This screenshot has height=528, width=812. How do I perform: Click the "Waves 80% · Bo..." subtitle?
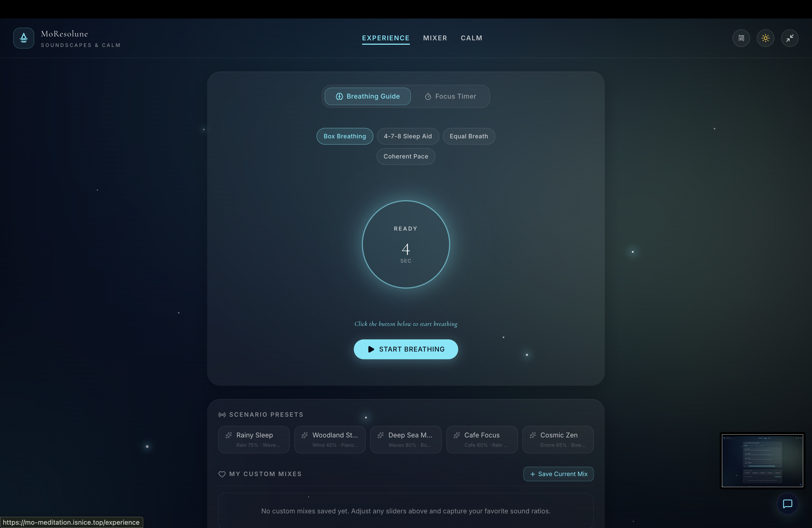[x=409, y=445]
